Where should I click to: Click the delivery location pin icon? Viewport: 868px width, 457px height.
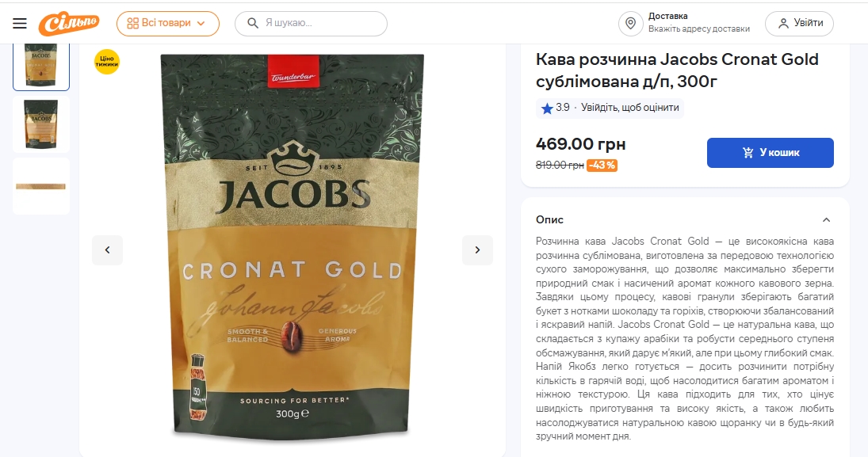[630, 23]
